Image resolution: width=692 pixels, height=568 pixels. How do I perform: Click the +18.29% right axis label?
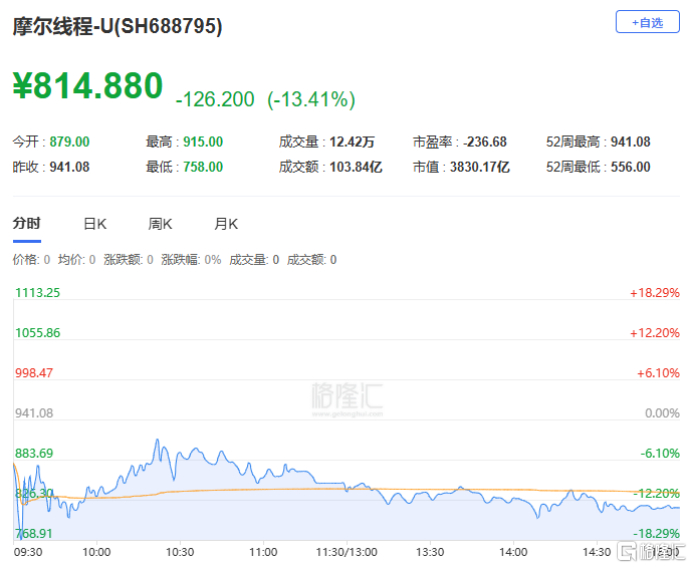[x=654, y=293]
